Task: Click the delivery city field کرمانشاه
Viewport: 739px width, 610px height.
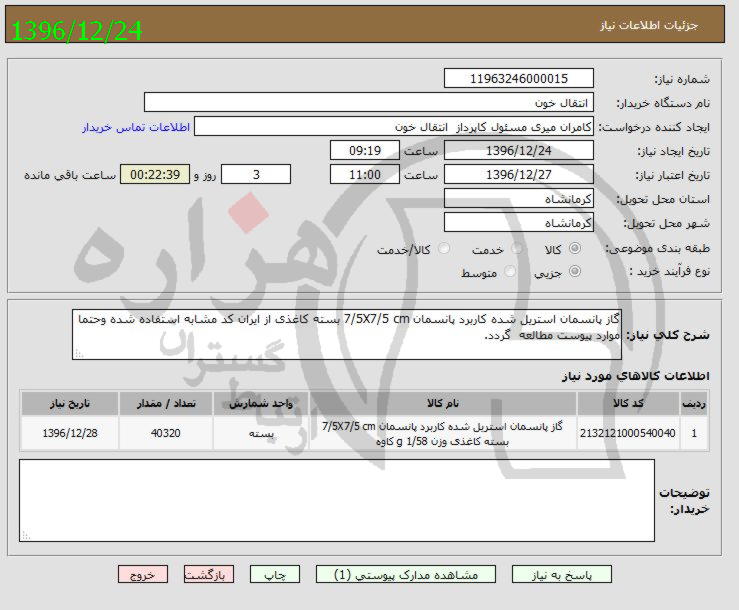Action: [x=518, y=223]
